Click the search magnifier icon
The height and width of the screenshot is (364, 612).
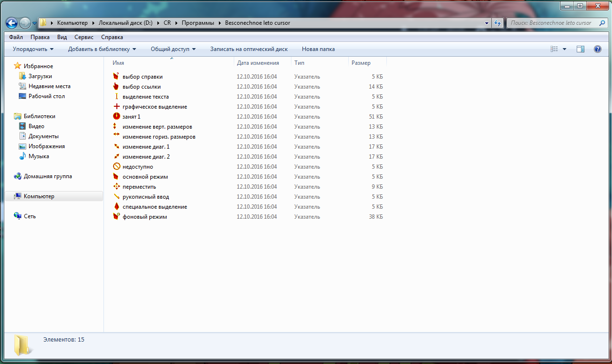coord(602,23)
